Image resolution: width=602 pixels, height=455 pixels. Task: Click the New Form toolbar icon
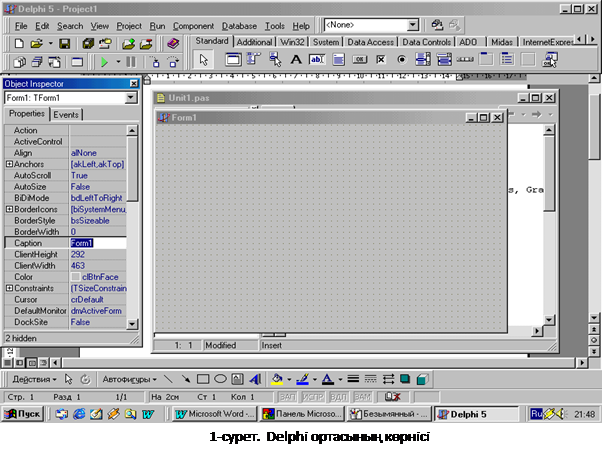click(x=77, y=62)
